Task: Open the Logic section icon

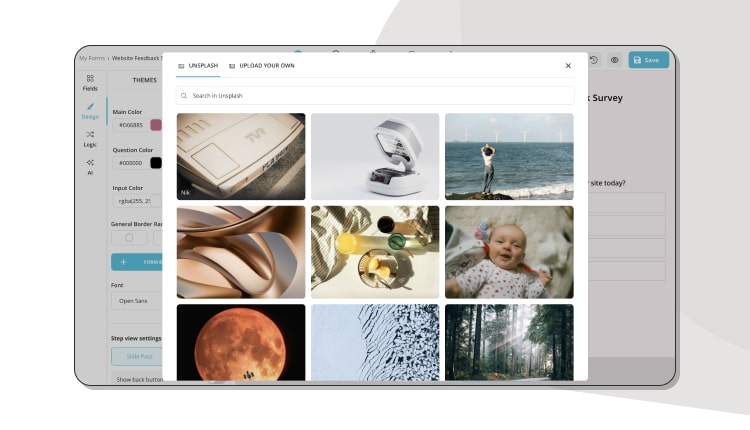Action: 90,138
